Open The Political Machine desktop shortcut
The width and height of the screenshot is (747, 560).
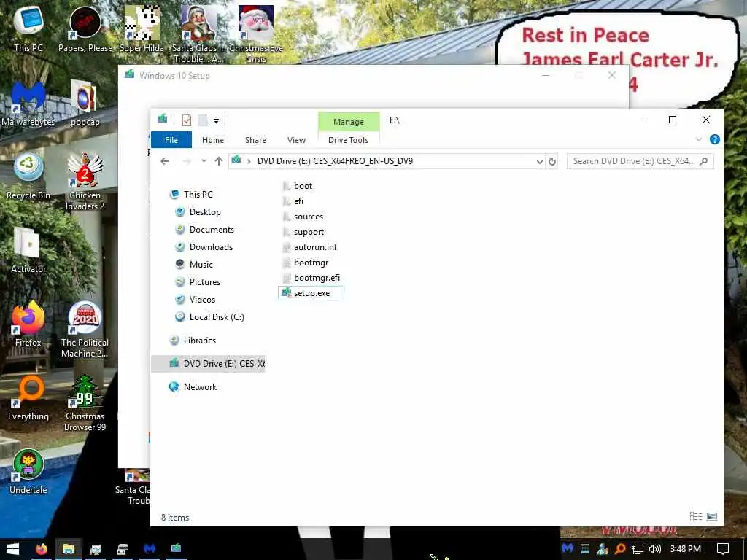point(85,330)
